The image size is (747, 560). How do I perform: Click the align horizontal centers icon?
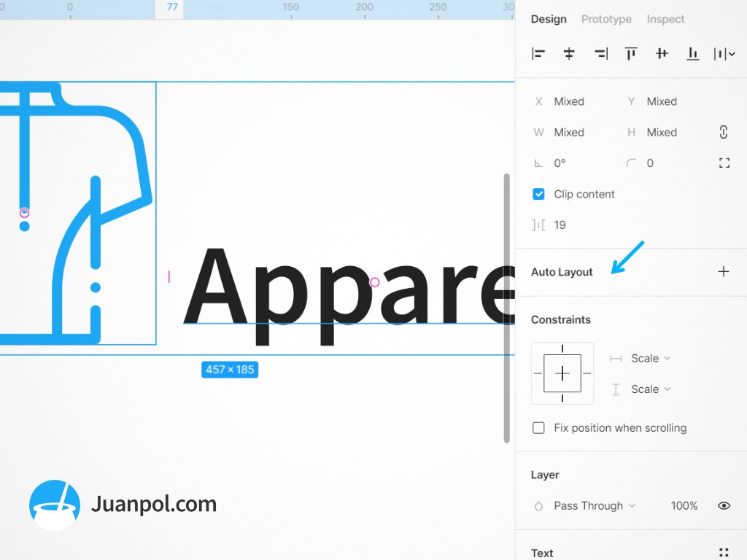pos(569,53)
